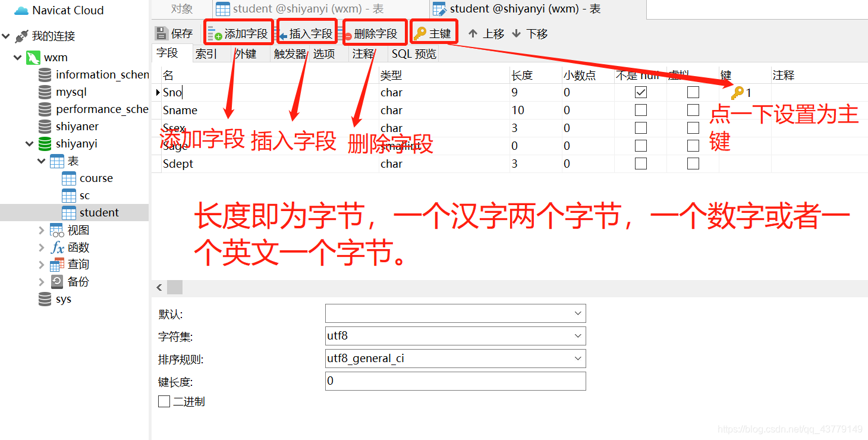Click inside the 键长度 input field
The width and height of the screenshot is (868, 440).
(x=455, y=381)
